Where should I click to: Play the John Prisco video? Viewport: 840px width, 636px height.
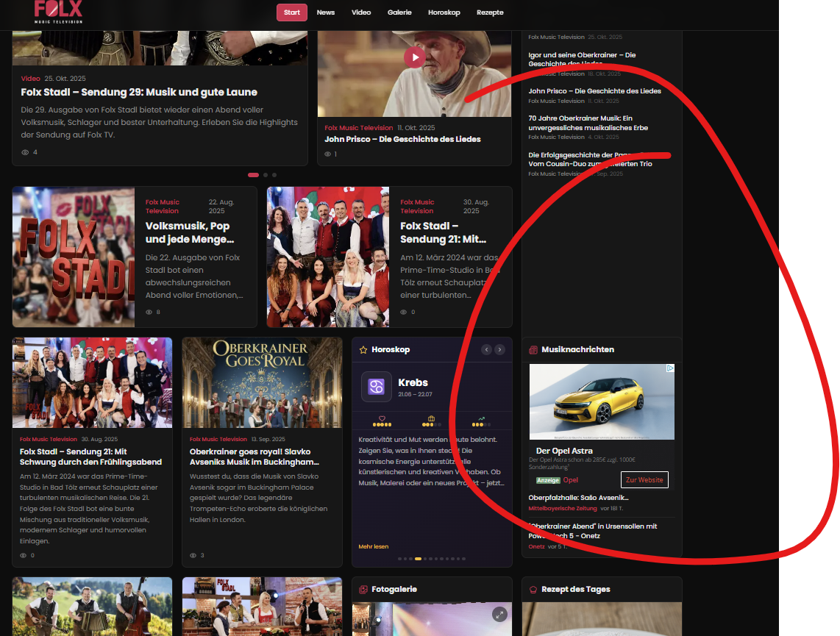[415, 57]
